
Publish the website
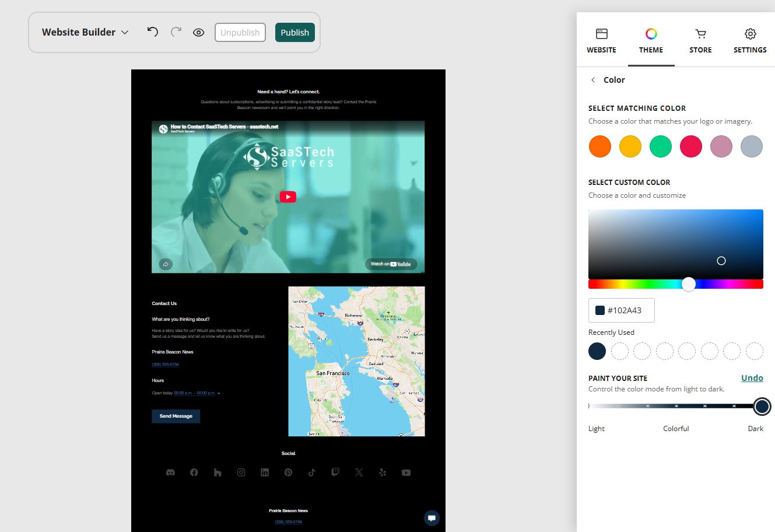[x=295, y=33]
